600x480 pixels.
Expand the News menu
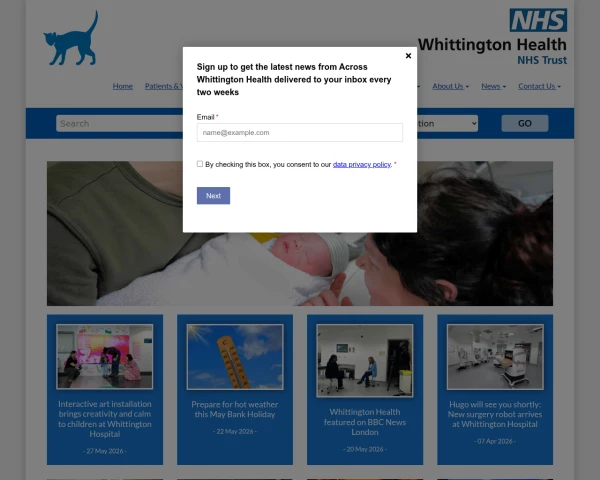(x=494, y=86)
